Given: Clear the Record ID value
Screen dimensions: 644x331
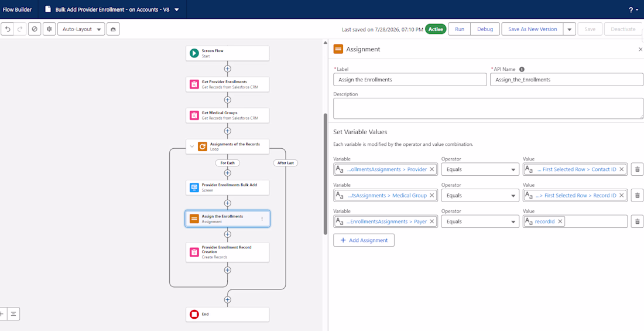Looking at the screenshot, I should pyautogui.click(x=621, y=195).
